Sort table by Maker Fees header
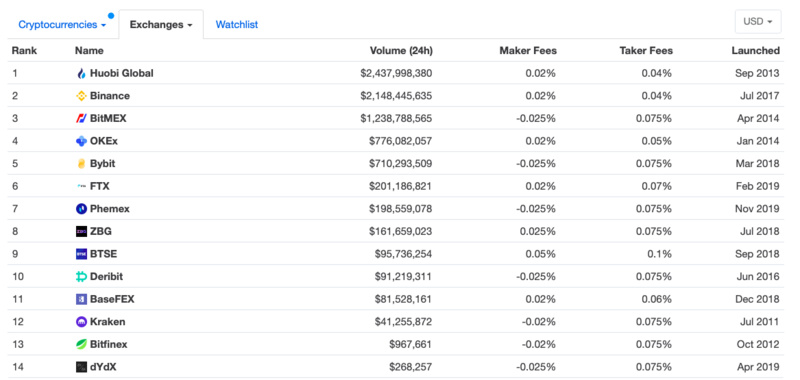 tap(528, 50)
